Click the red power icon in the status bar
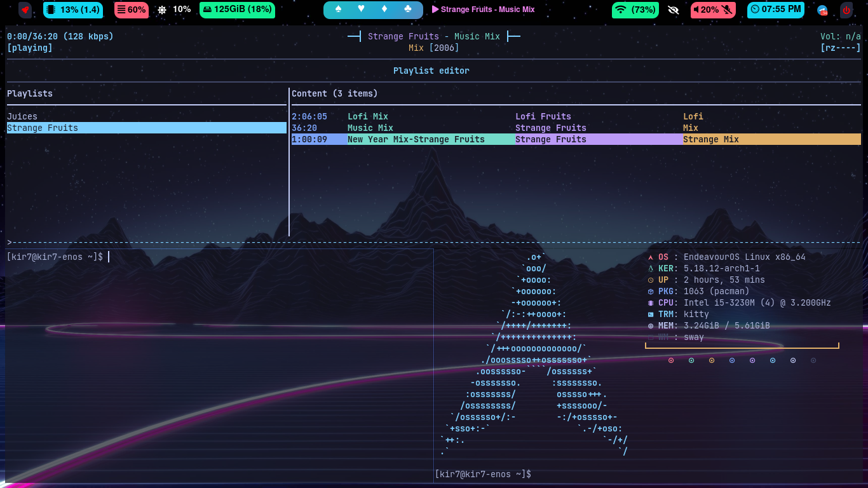 pyautogui.click(x=846, y=10)
